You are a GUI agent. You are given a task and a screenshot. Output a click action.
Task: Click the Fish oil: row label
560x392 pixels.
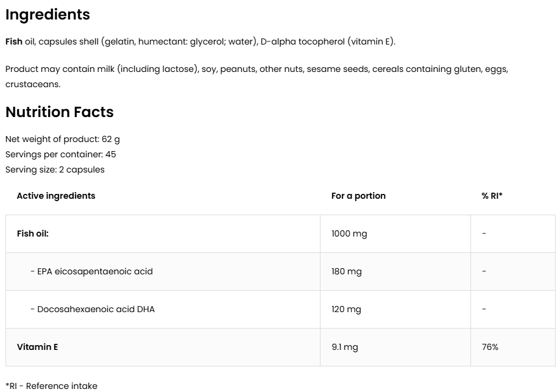(x=33, y=233)
